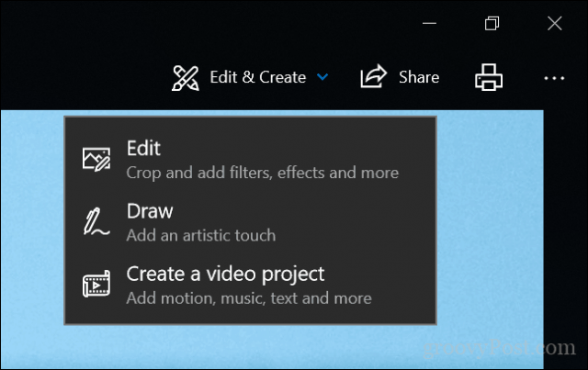Screen dimensions: 588x370
Task: Click the video project film icon
Action: pyautogui.click(x=96, y=284)
